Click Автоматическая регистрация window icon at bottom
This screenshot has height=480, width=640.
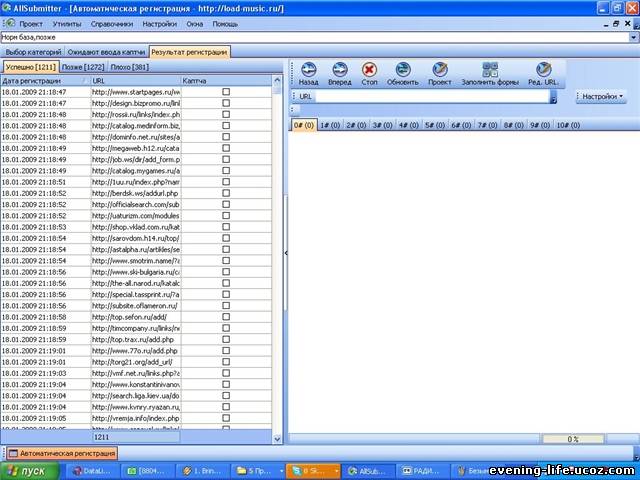coord(13,453)
